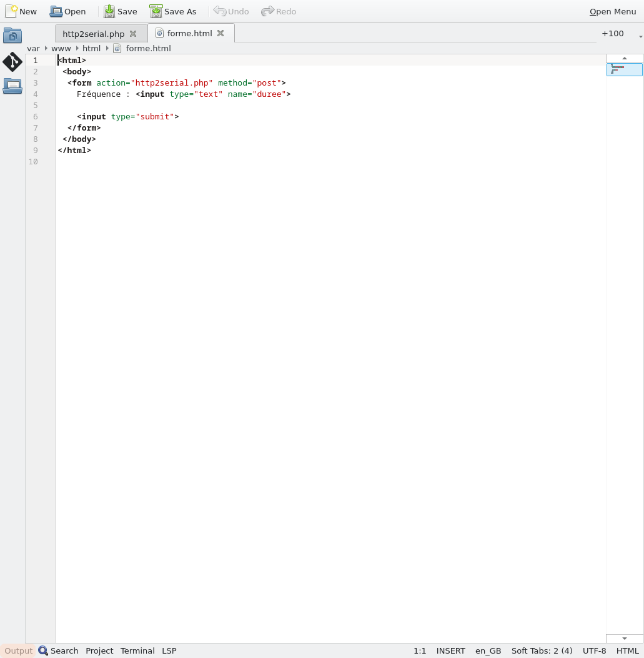Click the "submit" type value on line 6
Image resolution: width=644 pixels, height=658 pixels.
point(155,117)
